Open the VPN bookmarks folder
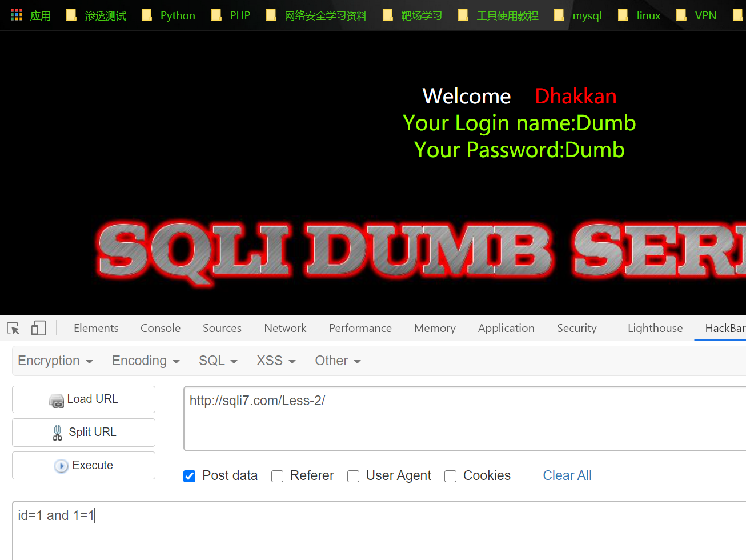Image resolution: width=746 pixels, height=560 pixels. point(696,15)
